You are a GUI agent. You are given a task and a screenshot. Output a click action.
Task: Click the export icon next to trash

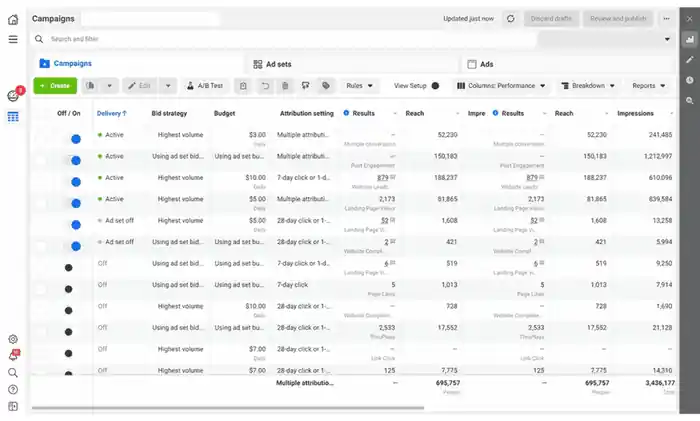point(305,86)
